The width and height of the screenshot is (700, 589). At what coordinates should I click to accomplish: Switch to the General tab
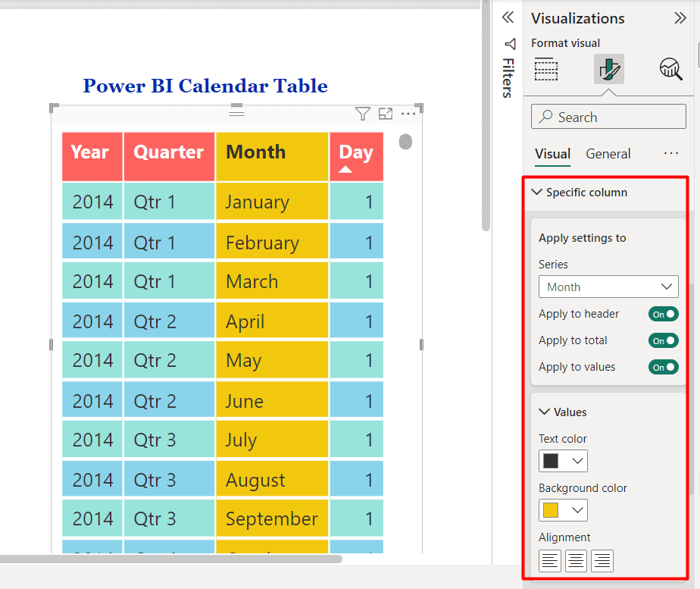coord(608,154)
